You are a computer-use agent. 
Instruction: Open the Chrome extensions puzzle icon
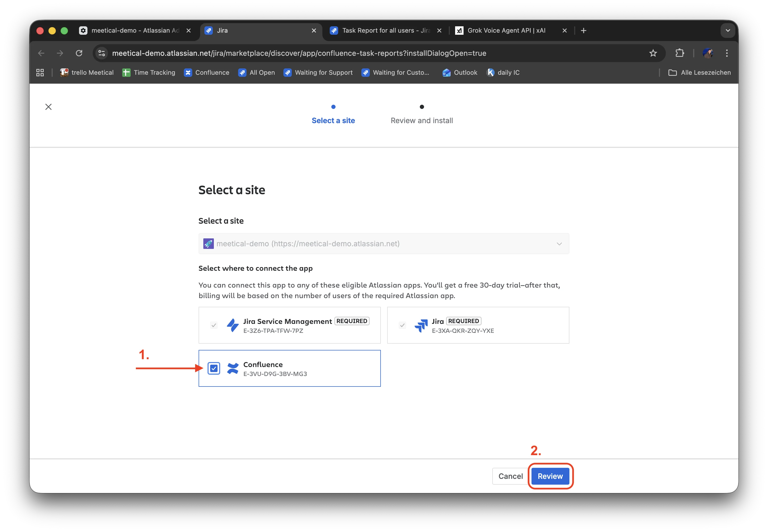point(679,53)
